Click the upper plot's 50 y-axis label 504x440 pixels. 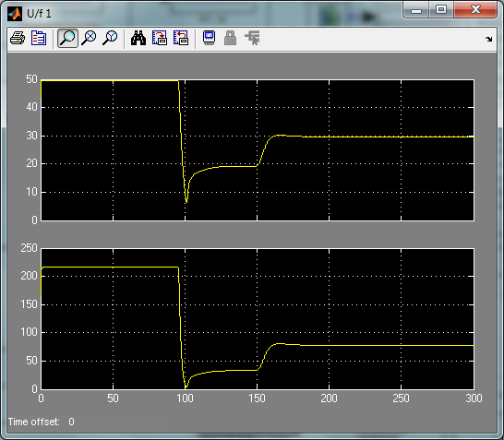[x=31, y=79]
